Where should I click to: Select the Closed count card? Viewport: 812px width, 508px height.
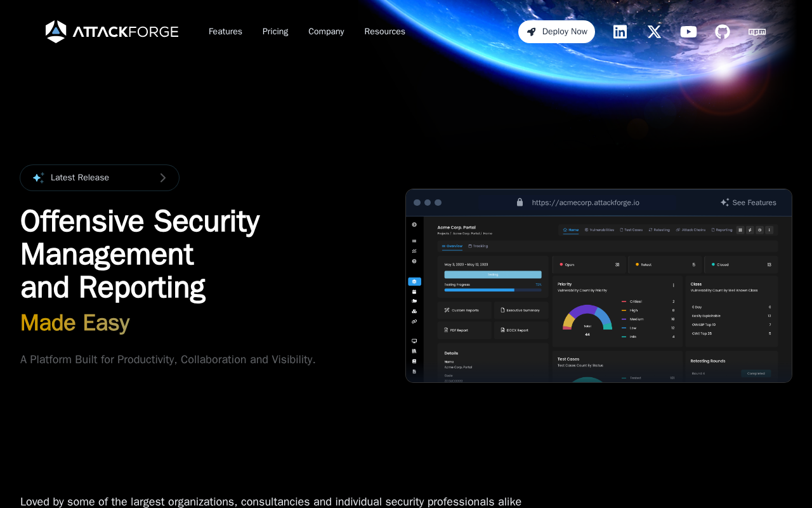pos(741,265)
